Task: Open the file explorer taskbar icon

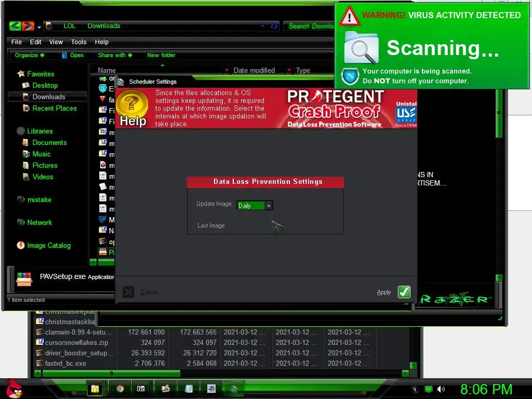Action: (x=95, y=389)
